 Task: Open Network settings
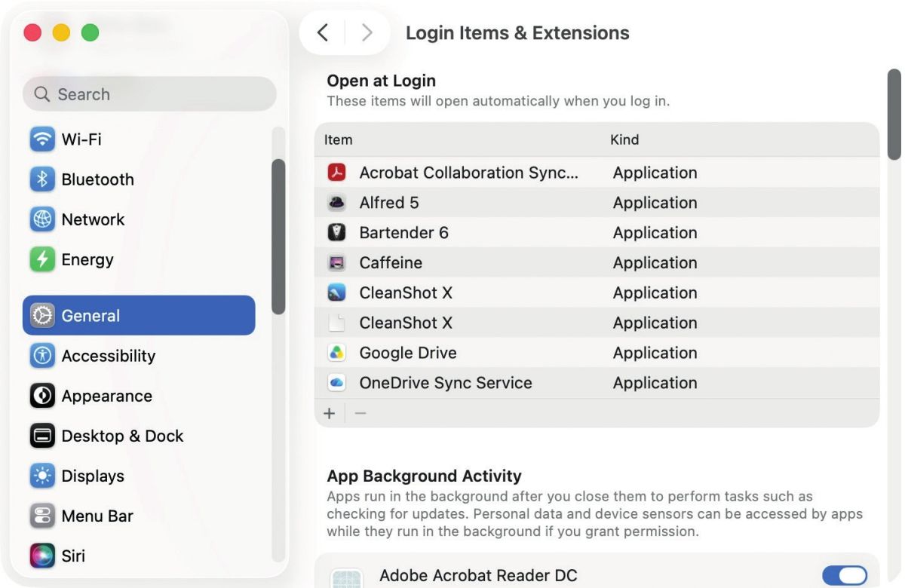pos(139,219)
